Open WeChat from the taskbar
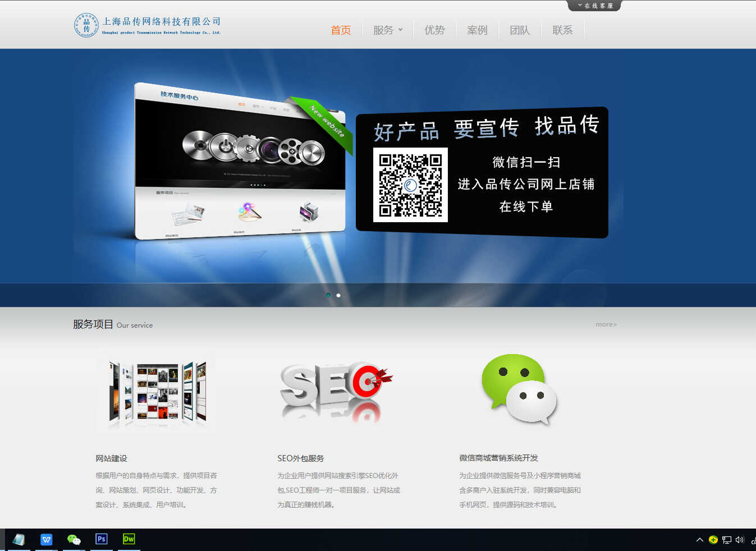Image resolution: width=756 pixels, height=551 pixels. [x=74, y=539]
